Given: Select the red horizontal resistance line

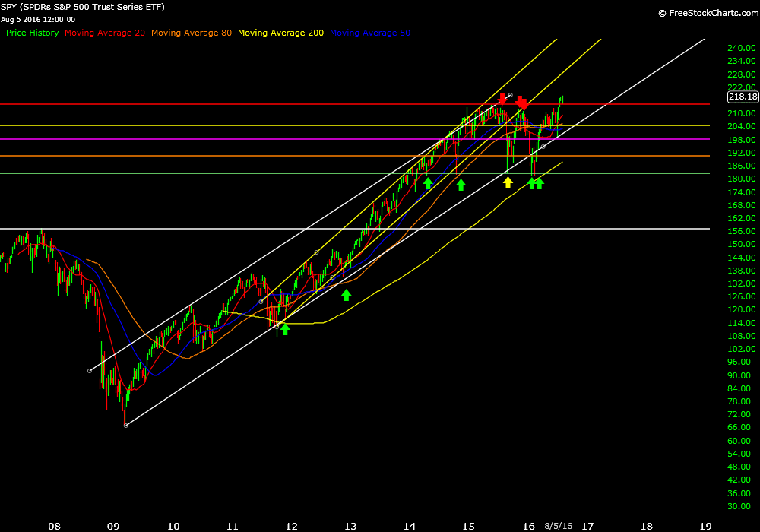Looking at the screenshot, I should pyautogui.click(x=228, y=104).
